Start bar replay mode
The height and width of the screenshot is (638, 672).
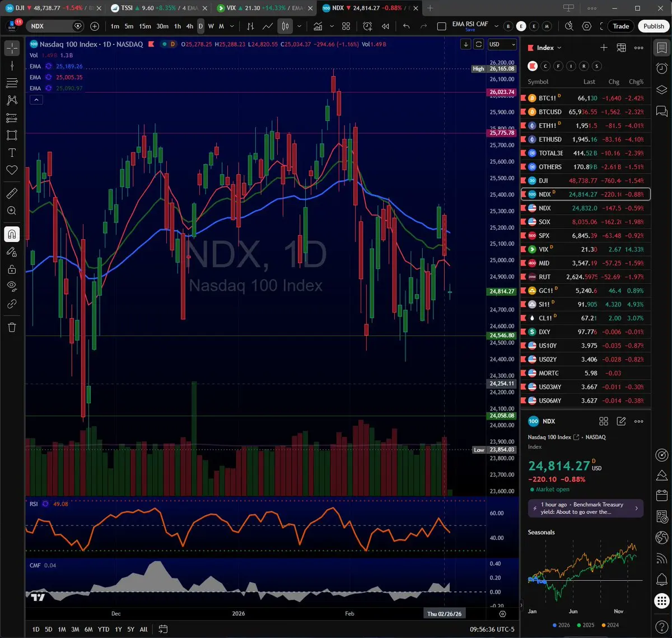[385, 26]
